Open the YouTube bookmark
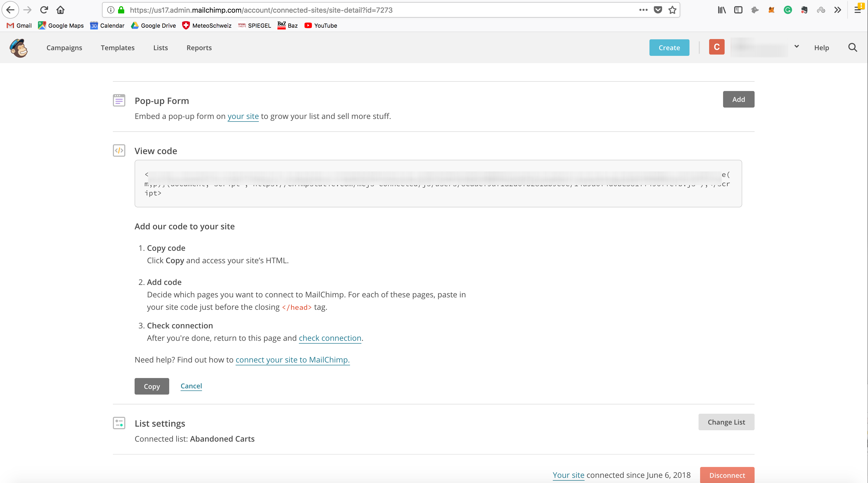 coord(320,25)
